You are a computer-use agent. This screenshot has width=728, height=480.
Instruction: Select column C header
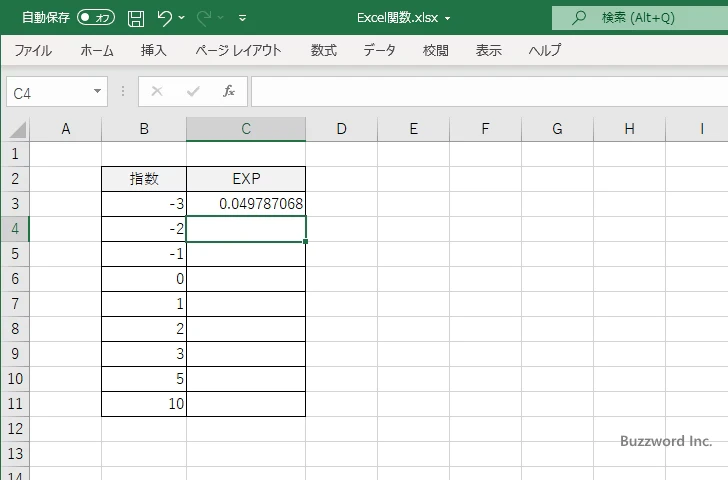(245, 129)
